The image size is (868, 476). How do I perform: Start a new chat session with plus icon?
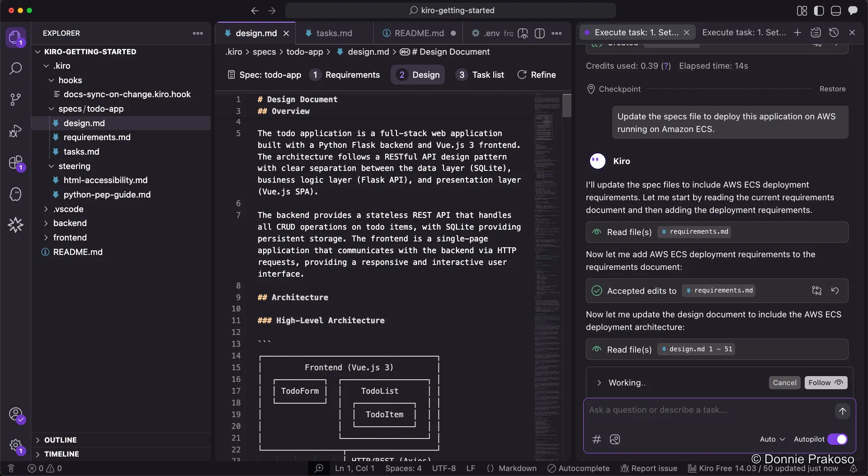click(797, 33)
